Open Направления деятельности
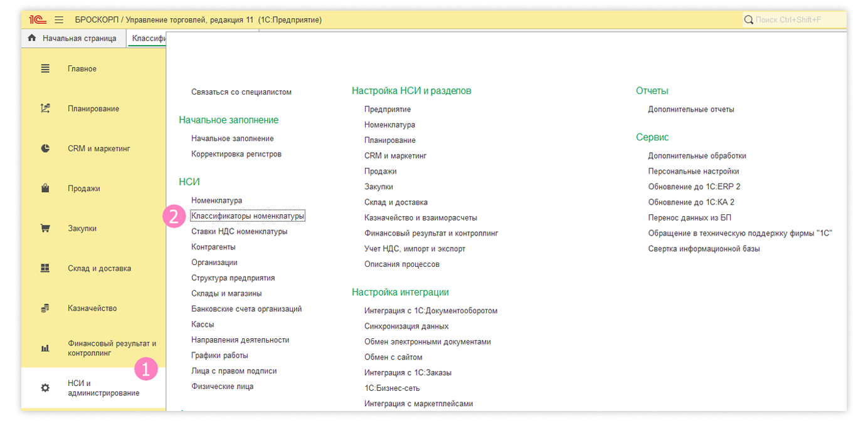 (240, 340)
